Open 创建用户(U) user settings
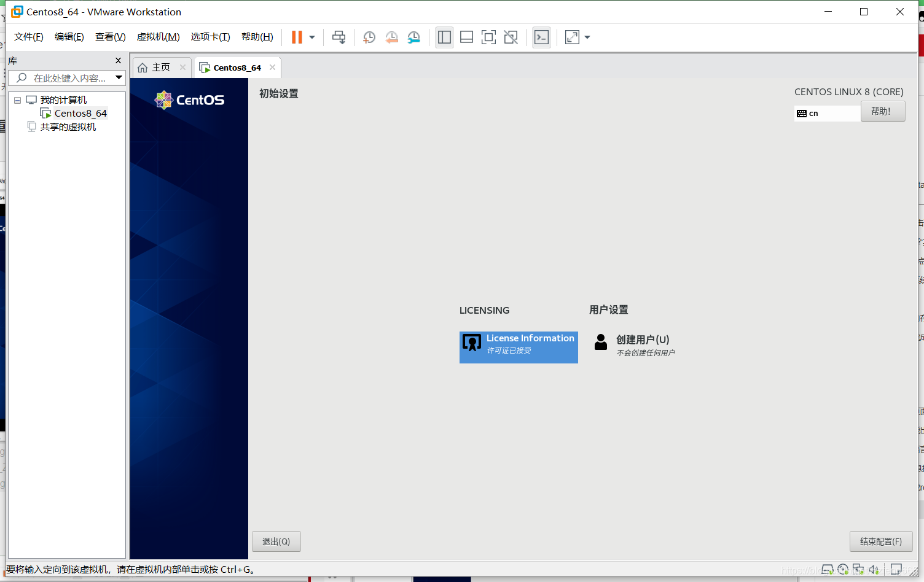 coord(635,345)
